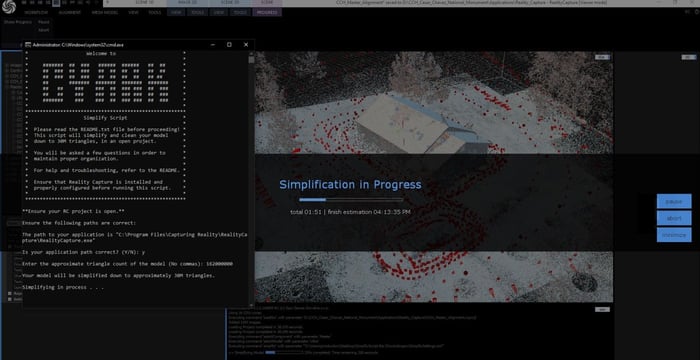Minimize the Administrator cmd.exe window
The width and height of the screenshot is (700, 360).
(x=212, y=45)
